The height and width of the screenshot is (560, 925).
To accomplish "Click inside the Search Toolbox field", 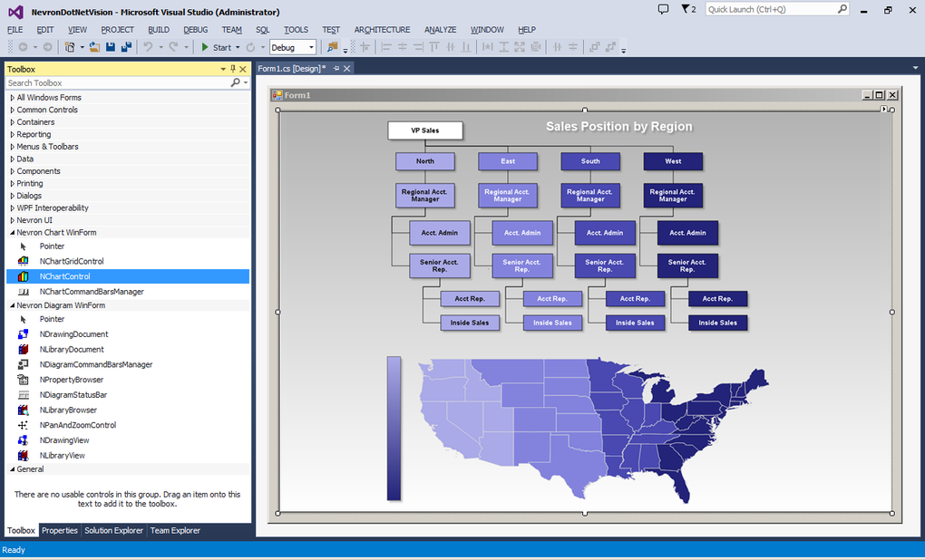I will pos(109,82).
